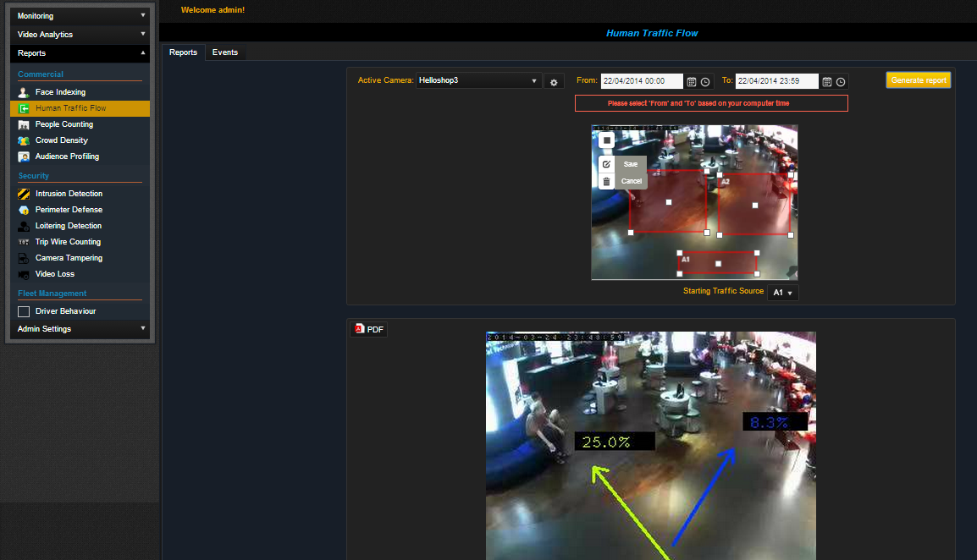
Task: Open Loitering Detection report
Action: (69, 226)
